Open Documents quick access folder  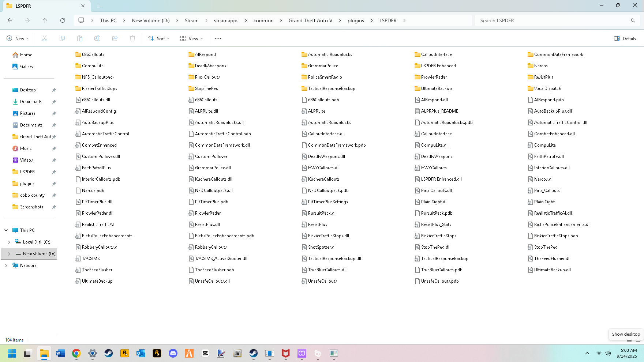pyautogui.click(x=31, y=125)
